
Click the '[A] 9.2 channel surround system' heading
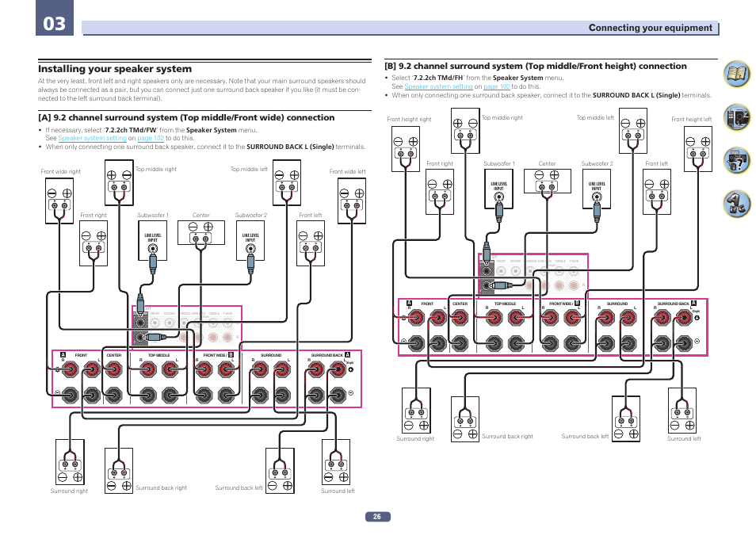pyautogui.click(x=186, y=117)
